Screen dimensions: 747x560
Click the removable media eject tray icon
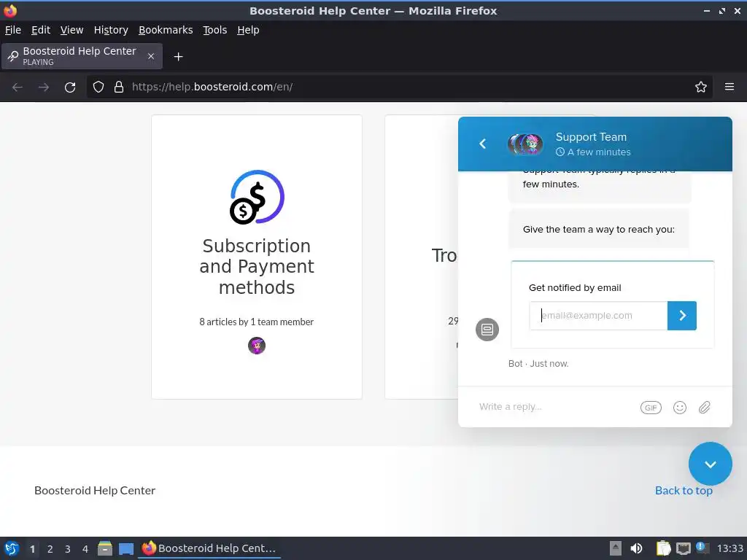point(616,548)
